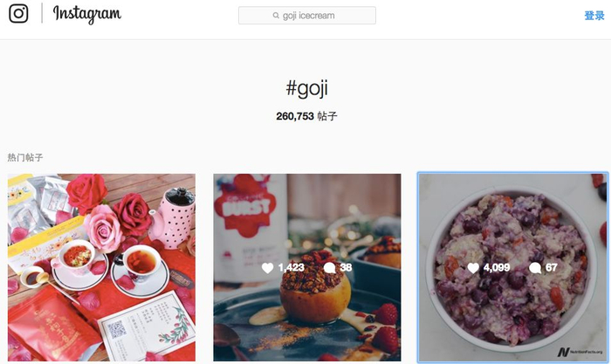
Task: Open the baked apple granola post
Action: [307, 267]
